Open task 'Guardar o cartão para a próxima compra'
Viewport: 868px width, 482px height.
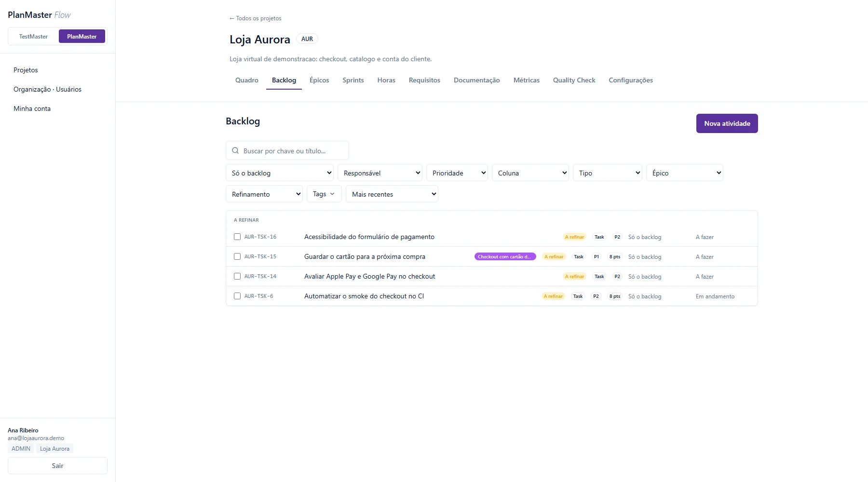(x=365, y=256)
